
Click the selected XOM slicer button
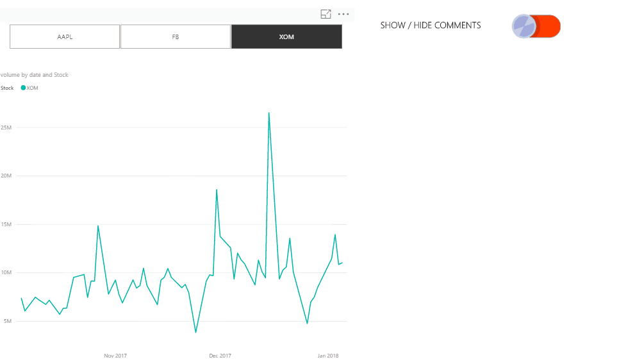point(286,37)
